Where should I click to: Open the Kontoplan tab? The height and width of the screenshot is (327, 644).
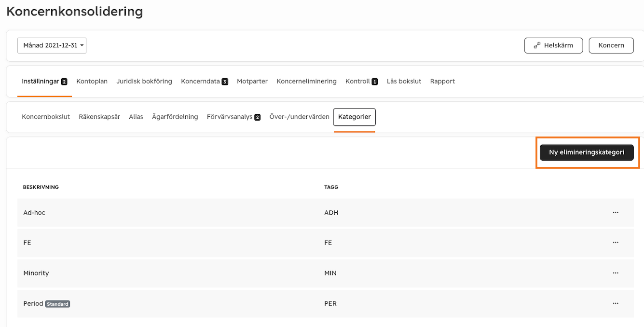coord(92,82)
